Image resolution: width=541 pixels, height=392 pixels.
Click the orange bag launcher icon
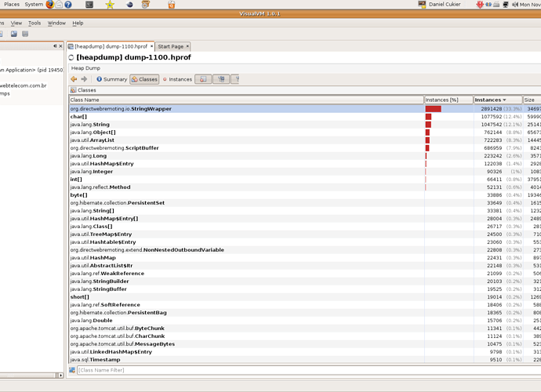coord(172,5)
